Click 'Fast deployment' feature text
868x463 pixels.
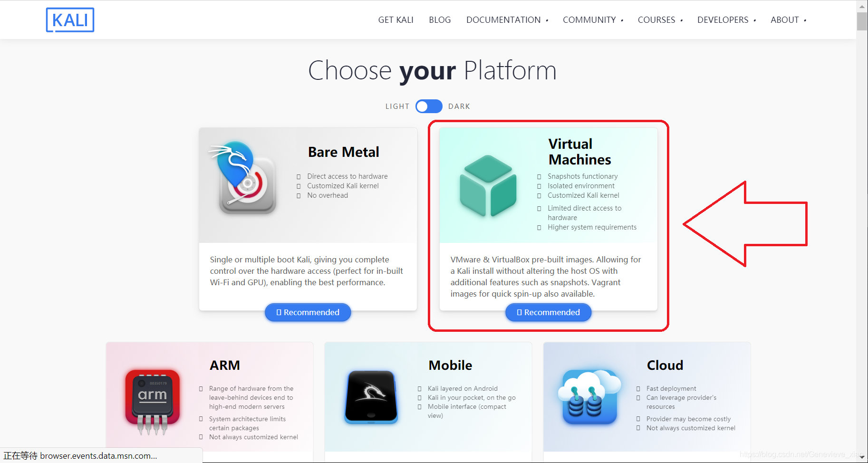(x=671, y=388)
